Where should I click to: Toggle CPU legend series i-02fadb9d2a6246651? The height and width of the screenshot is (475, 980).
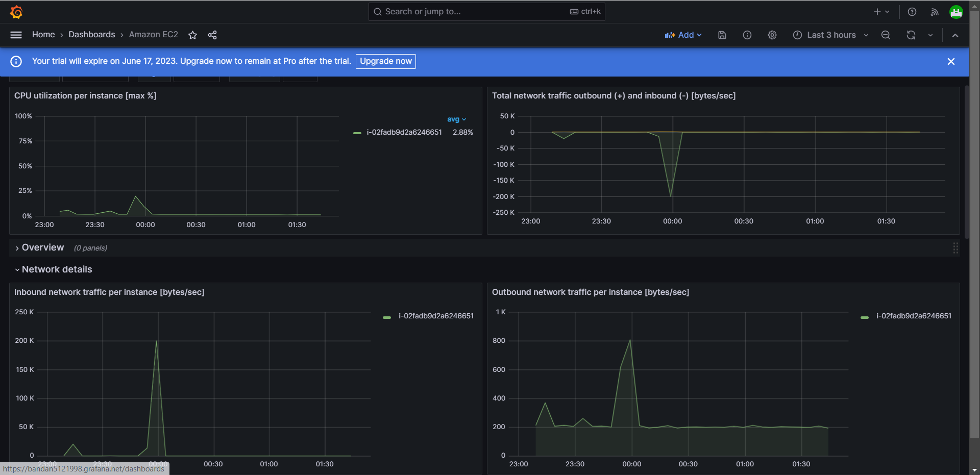pos(404,132)
